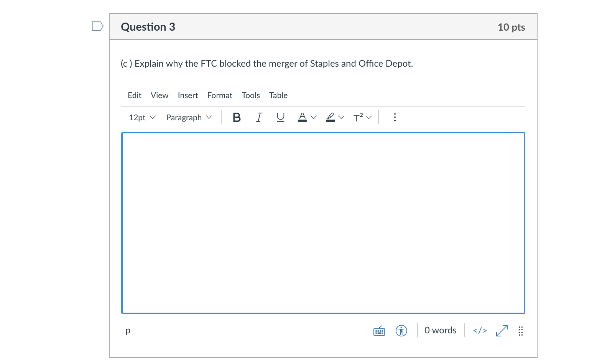
Task: Open the Paragraph block format dropdown
Action: click(189, 117)
